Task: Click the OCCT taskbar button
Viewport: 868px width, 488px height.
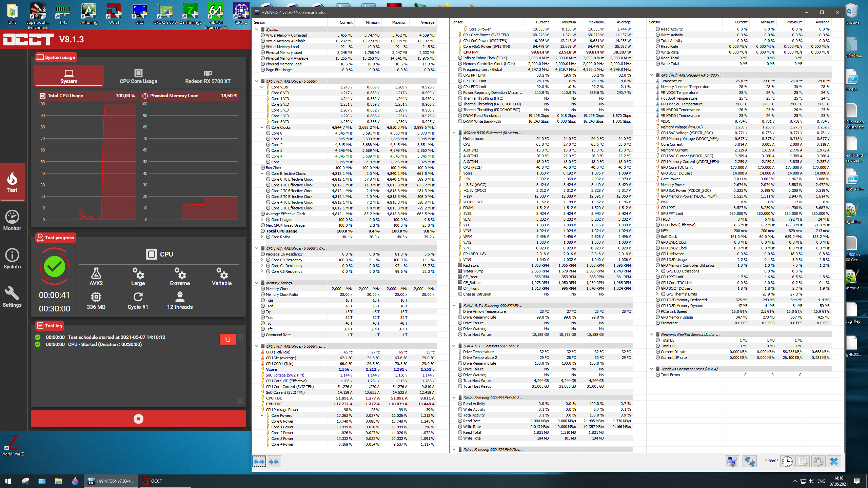Action: (x=153, y=481)
